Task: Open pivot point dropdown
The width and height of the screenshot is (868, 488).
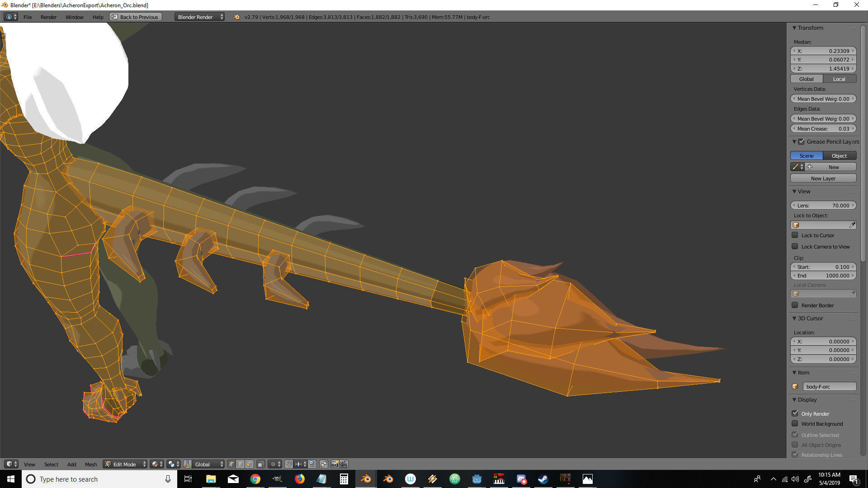Action: pos(174,464)
